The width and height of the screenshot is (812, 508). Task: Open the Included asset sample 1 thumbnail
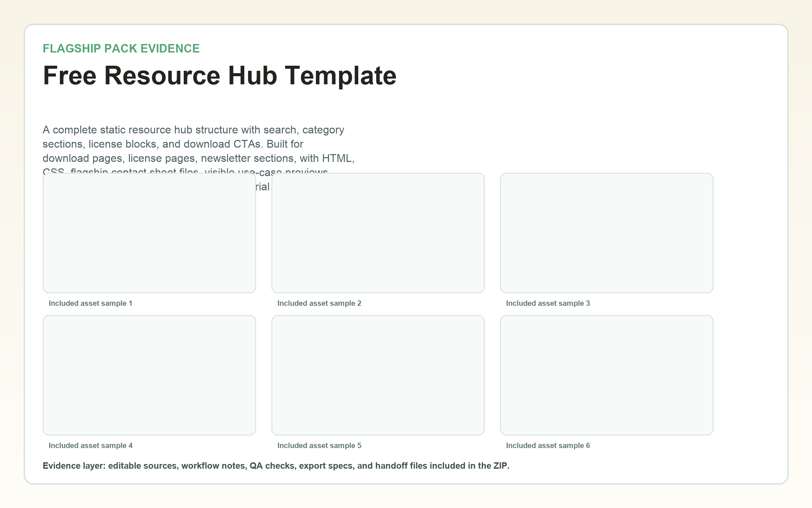click(149, 233)
